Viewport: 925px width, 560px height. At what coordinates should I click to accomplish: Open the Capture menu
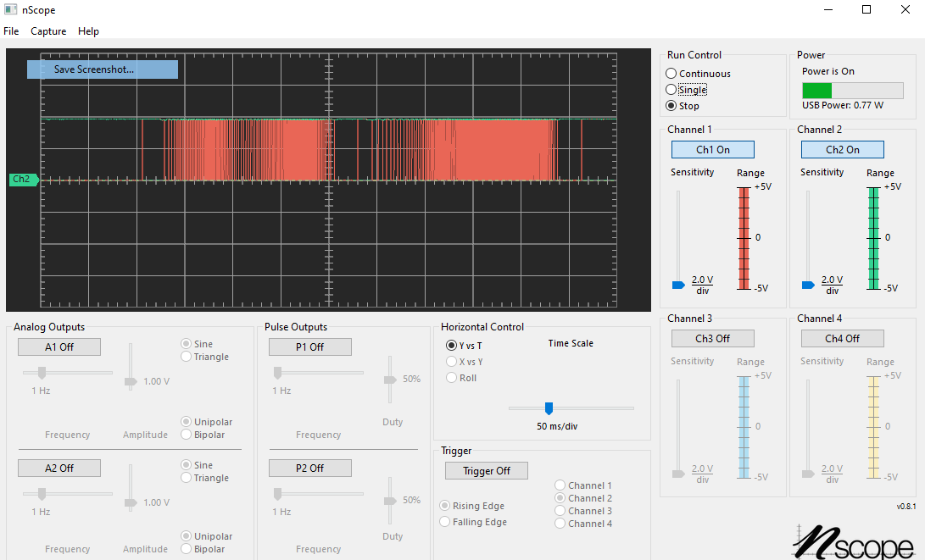pyautogui.click(x=48, y=31)
